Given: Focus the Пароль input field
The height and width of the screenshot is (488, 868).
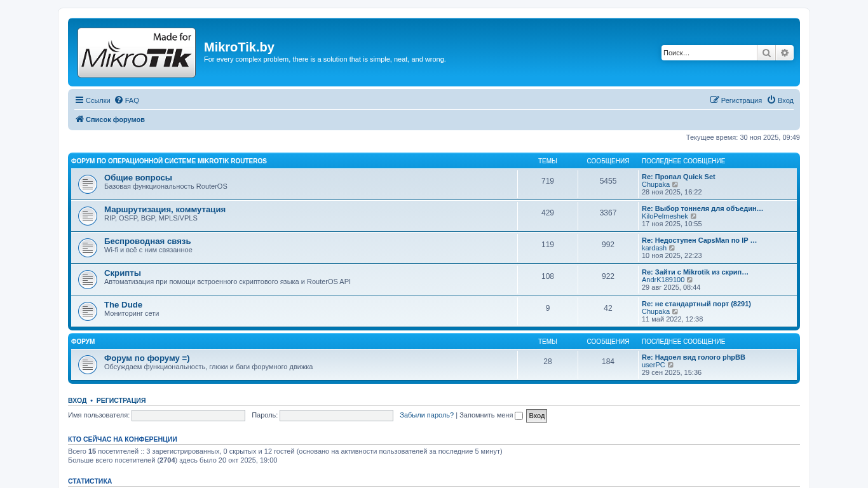Looking at the screenshot, I should (336, 416).
